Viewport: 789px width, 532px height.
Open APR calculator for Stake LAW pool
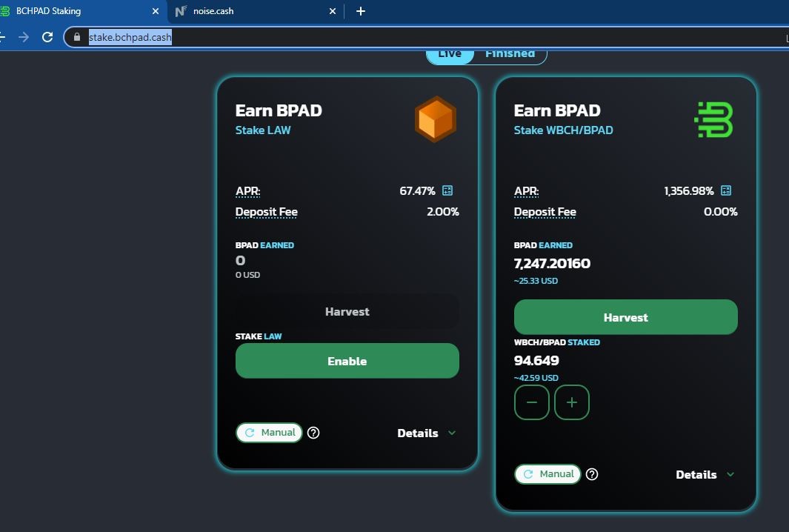(447, 190)
